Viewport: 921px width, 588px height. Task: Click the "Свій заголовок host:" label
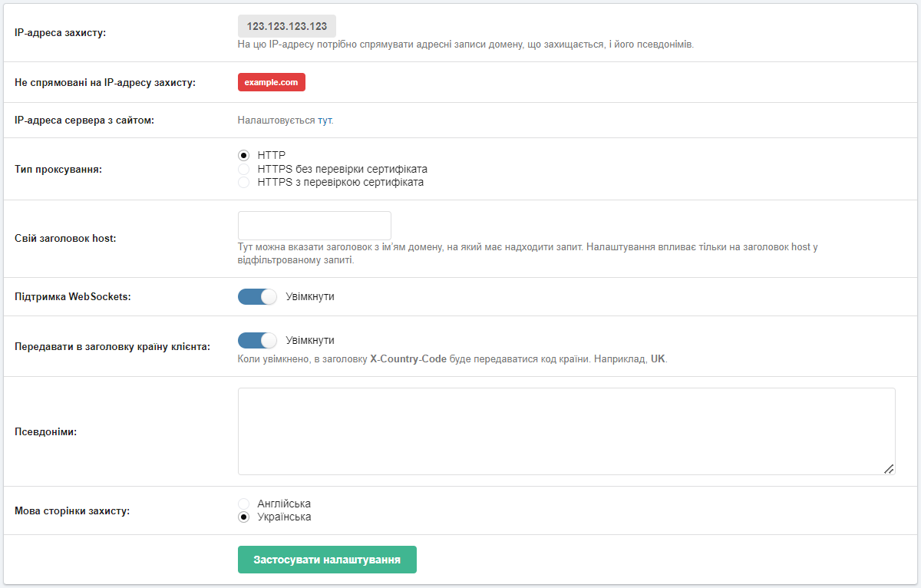(x=65, y=238)
